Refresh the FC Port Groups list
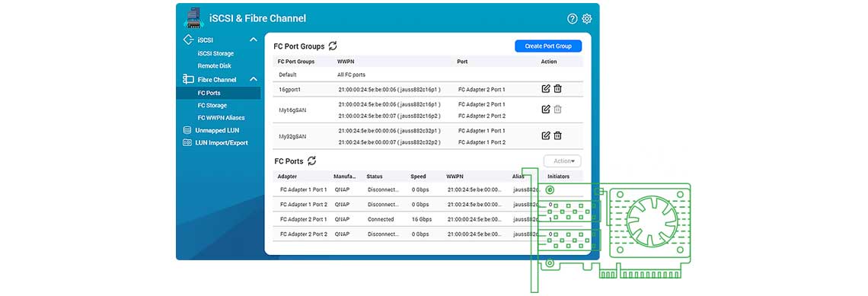This screenshot has height=296, width=868. point(333,46)
